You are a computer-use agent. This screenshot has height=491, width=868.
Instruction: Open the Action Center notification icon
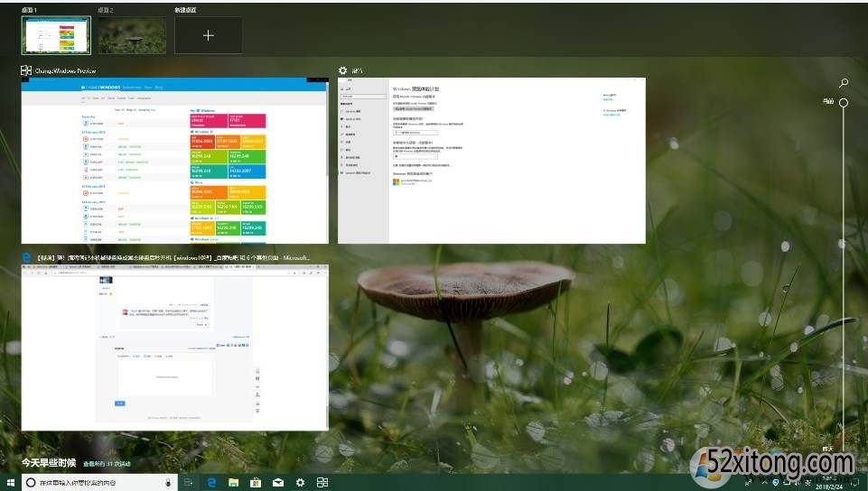855,483
